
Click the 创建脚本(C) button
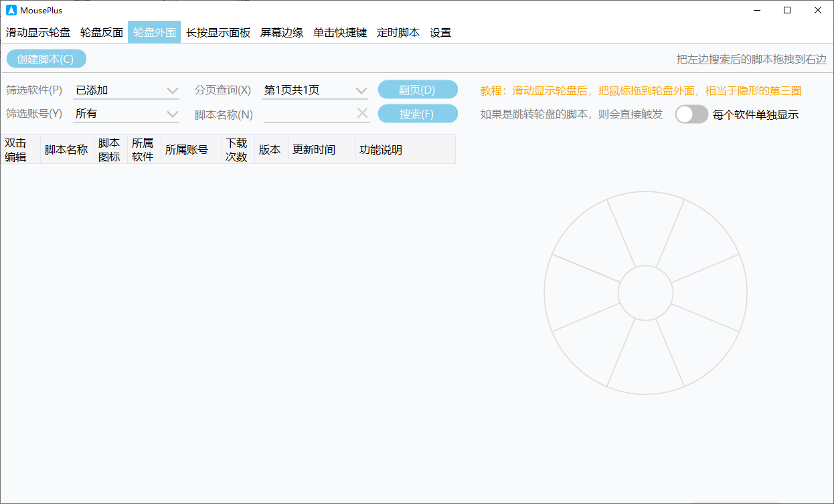click(x=46, y=59)
